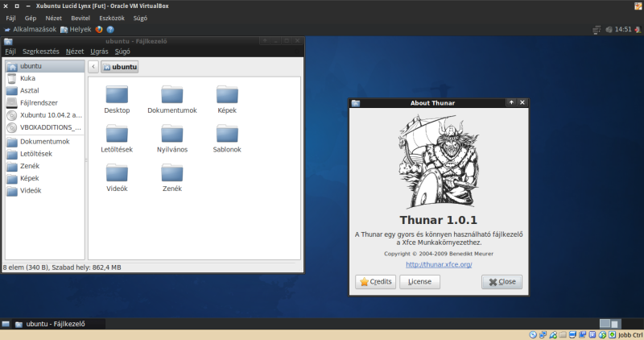644x340 pixels.
Task: Open Thunar Ugrás menu
Action: coord(99,52)
